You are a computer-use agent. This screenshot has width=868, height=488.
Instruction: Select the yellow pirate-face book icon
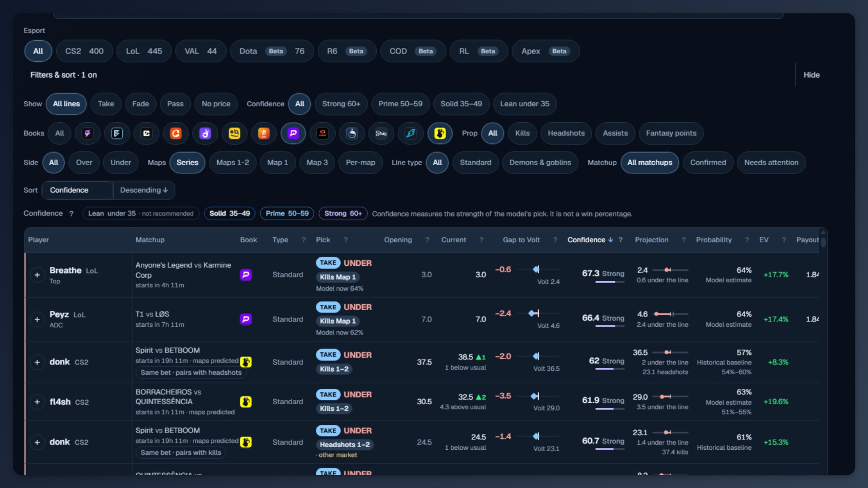234,133
